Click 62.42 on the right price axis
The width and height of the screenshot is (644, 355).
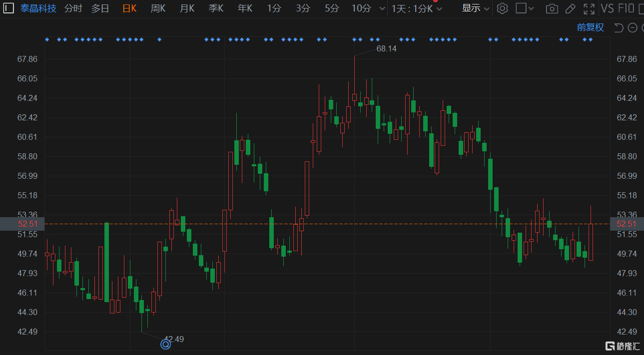click(627, 117)
